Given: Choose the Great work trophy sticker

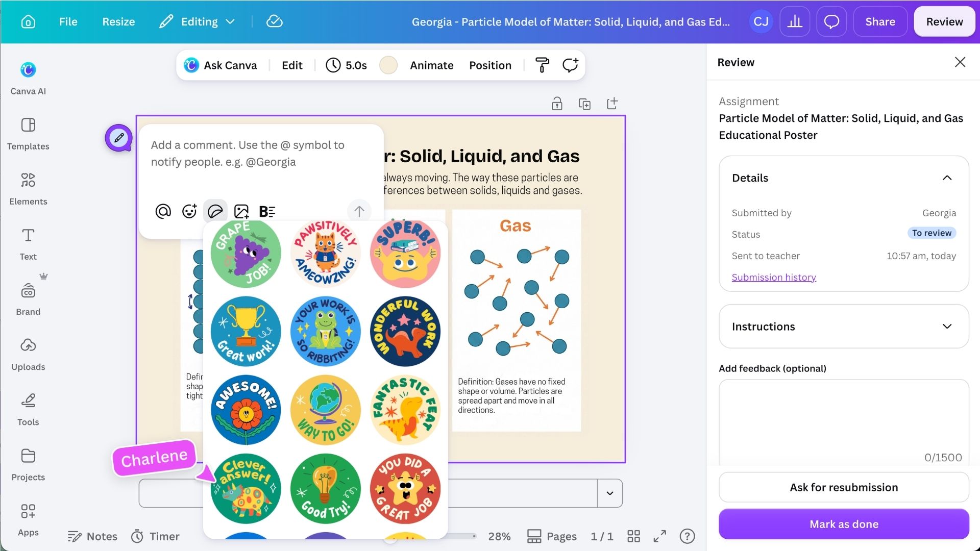Looking at the screenshot, I should point(246,332).
